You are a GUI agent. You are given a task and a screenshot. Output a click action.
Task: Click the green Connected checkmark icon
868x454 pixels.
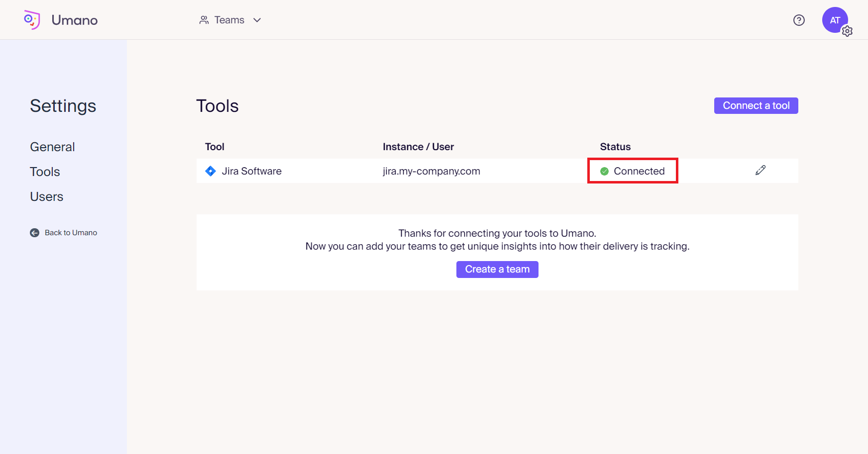[x=604, y=171]
